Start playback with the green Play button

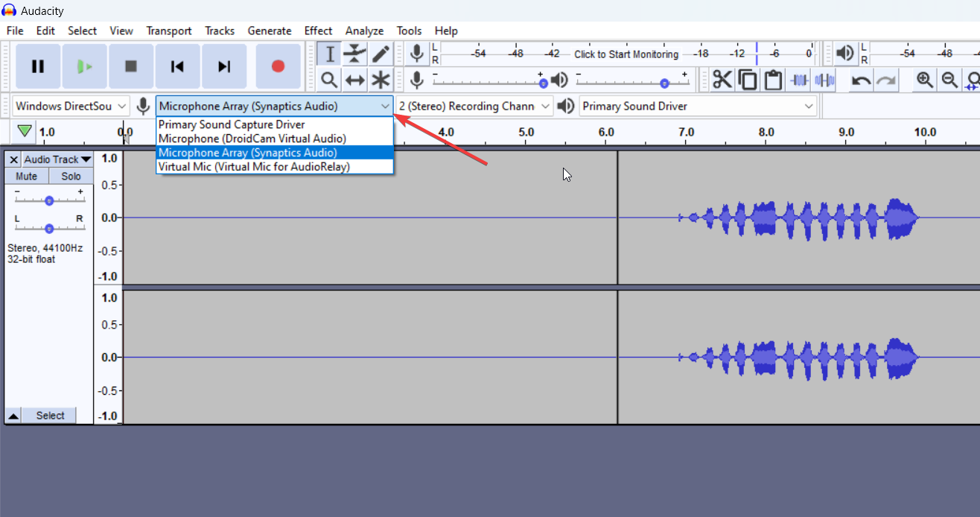point(85,66)
